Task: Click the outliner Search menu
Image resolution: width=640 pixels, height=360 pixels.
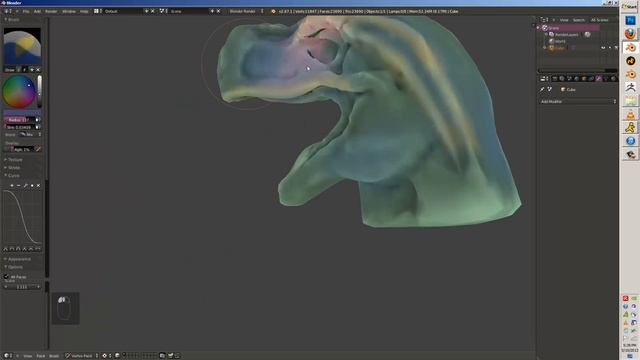Action: click(578, 20)
